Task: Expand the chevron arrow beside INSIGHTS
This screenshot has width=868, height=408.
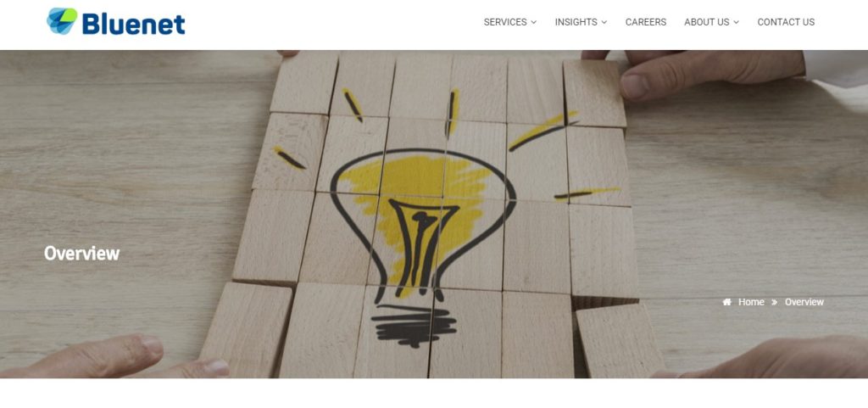Action: click(x=604, y=22)
